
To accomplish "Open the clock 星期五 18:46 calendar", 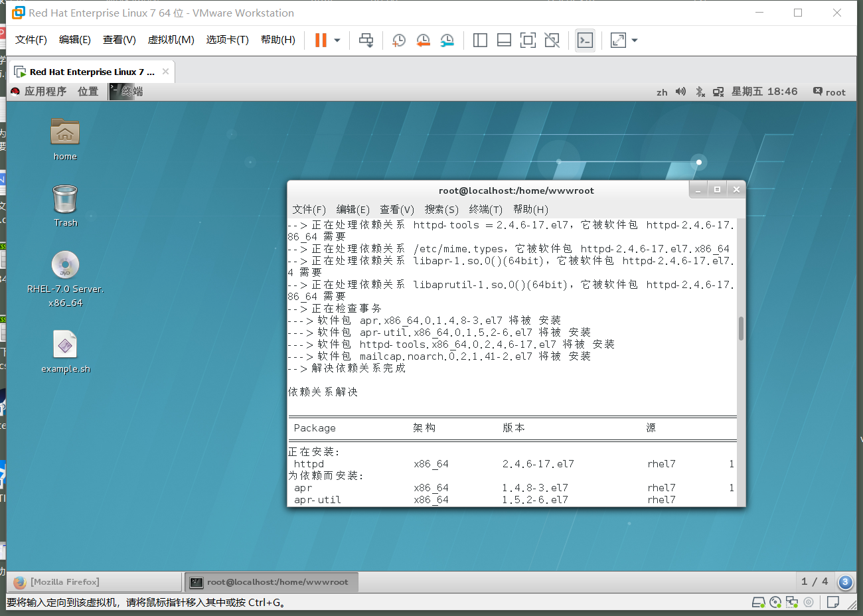I will point(765,92).
